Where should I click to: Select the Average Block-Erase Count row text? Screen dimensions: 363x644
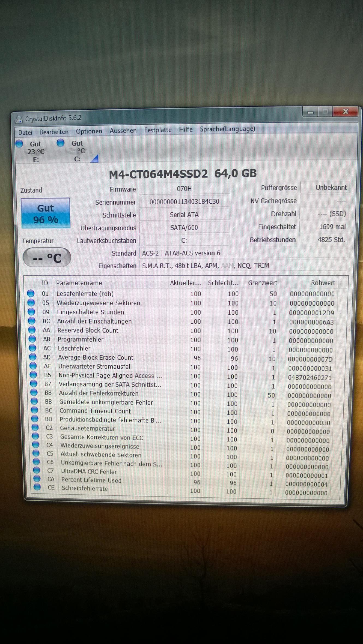pos(96,357)
